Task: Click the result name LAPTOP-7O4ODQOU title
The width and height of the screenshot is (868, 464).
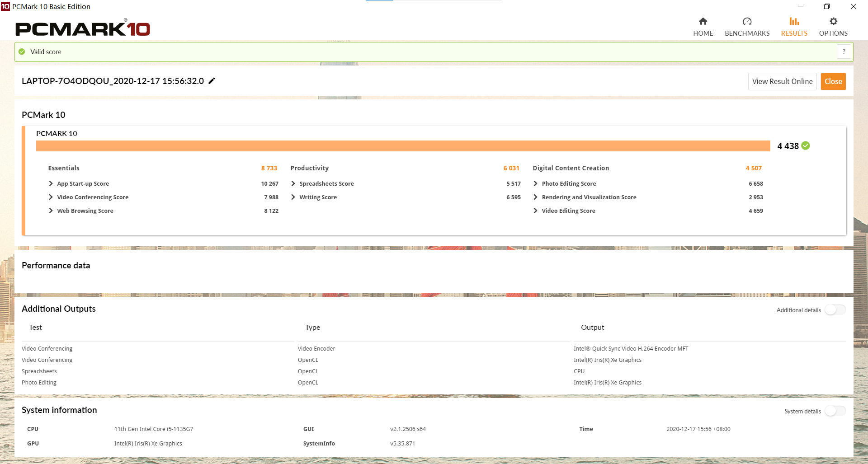Action: 113,81
